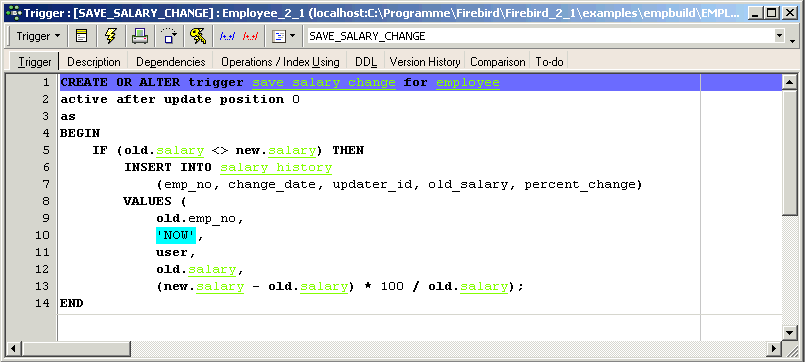Click the text layout toolbar icon

point(278,36)
